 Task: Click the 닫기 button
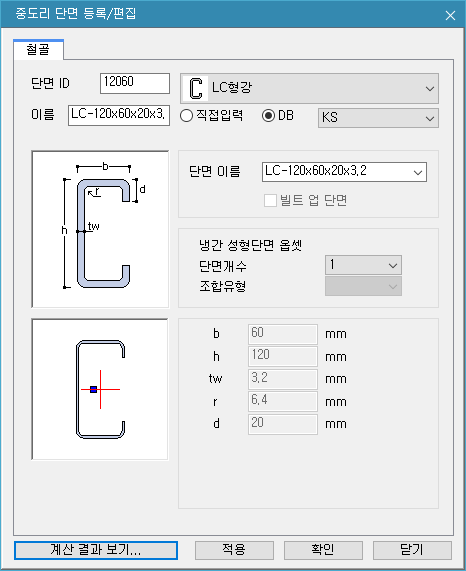coord(412,550)
